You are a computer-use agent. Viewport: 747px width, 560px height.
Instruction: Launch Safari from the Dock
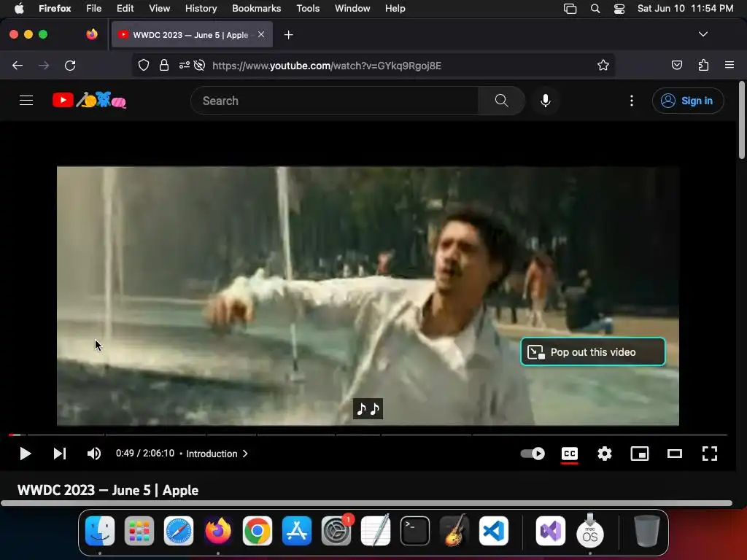(x=179, y=531)
